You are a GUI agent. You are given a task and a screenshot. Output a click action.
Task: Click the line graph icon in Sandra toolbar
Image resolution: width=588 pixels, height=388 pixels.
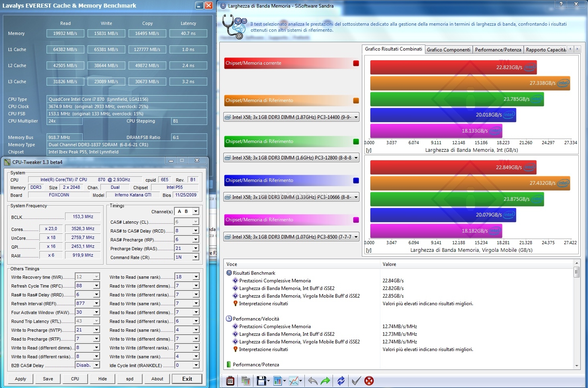coord(294,381)
